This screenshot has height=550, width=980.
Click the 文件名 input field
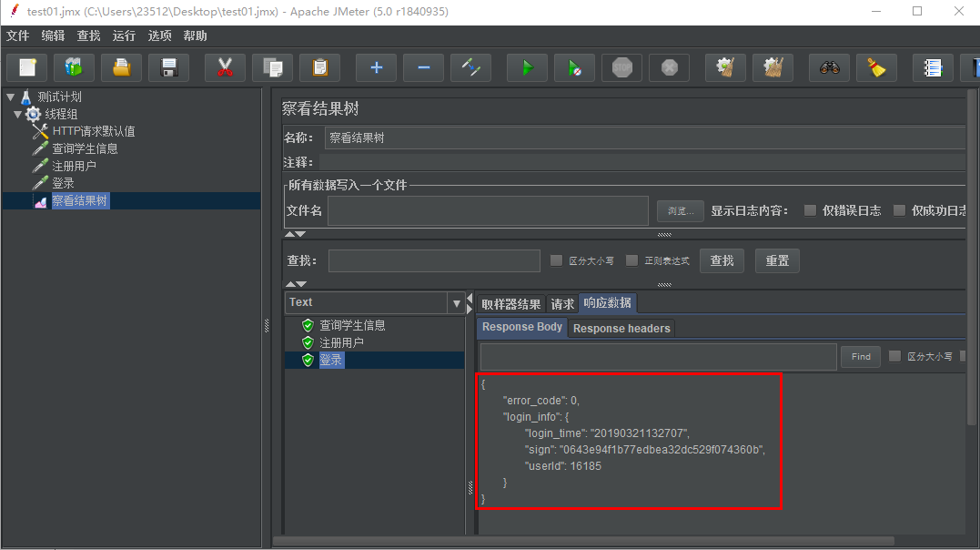tap(488, 211)
